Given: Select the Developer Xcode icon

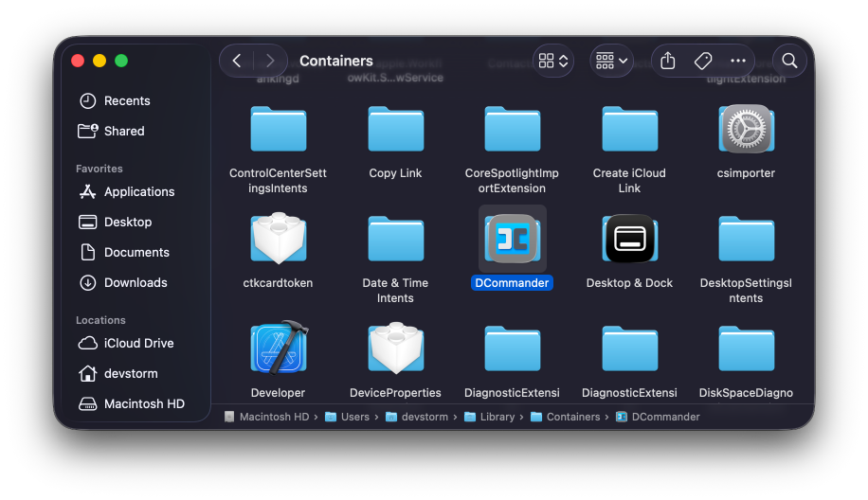Looking at the screenshot, I should click(279, 348).
